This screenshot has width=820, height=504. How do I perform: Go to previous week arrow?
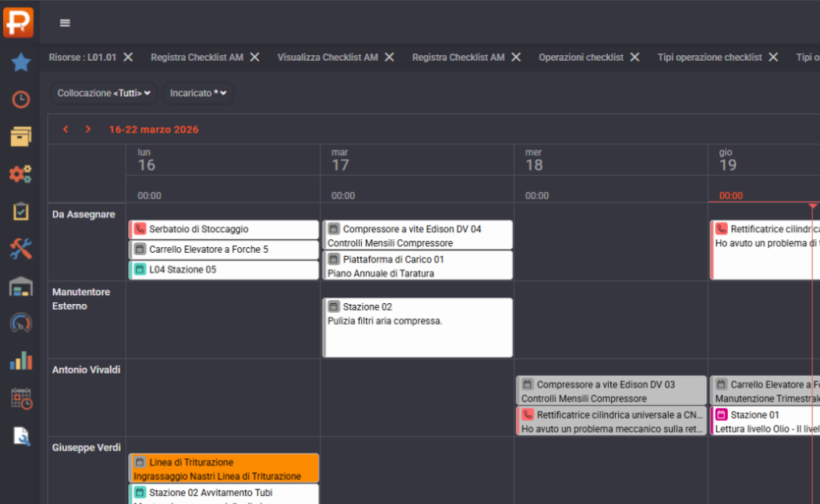click(x=66, y=129)
